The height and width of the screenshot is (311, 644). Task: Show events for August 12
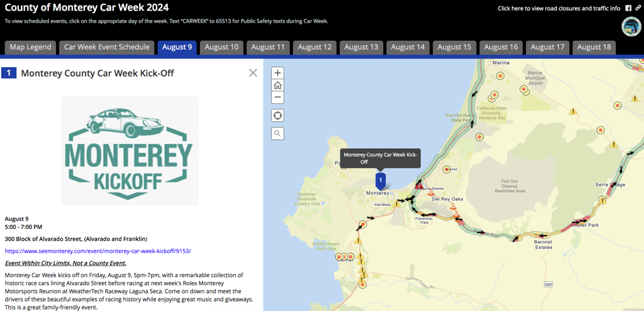pyautogui.click(x=314, y=47)
